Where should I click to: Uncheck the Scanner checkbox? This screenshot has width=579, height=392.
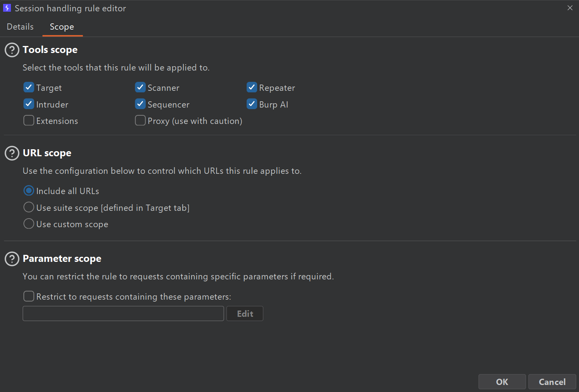[x=140, y=87]
